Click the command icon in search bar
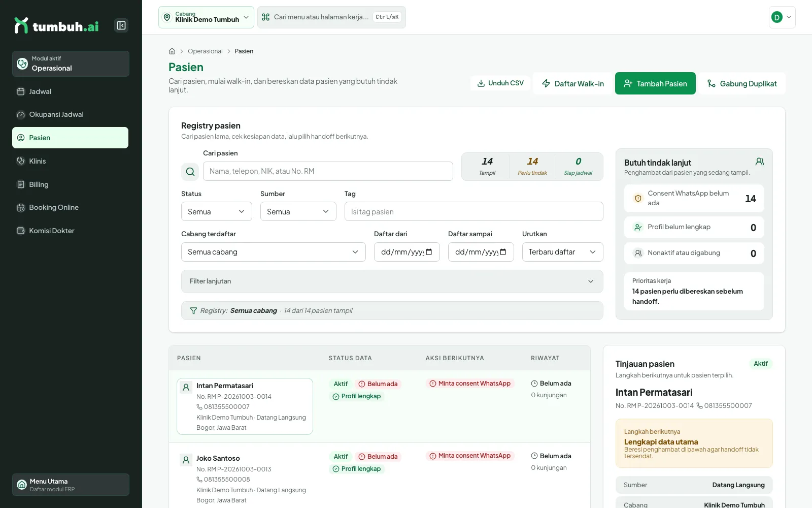The image size is (812, 508). pos(265,17)
